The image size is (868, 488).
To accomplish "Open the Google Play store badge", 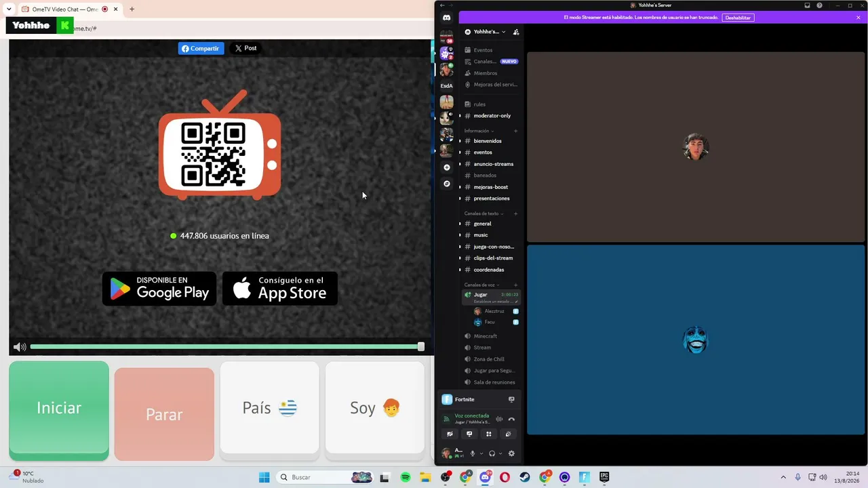I will [159, 289].
